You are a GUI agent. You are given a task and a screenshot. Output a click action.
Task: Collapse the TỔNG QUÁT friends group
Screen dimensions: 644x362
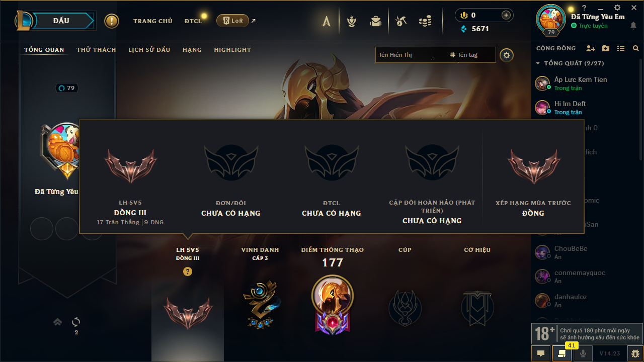(538, 63)
